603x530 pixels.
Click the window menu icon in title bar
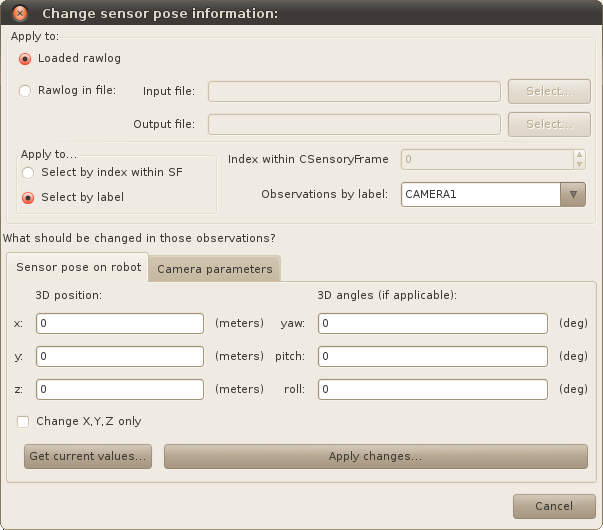point(19,13)
